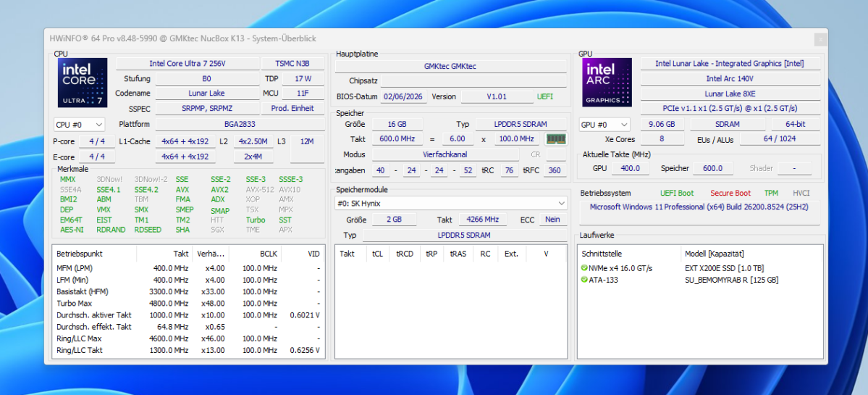This screenshot has width=868, height=395.
Task: Select the EXT X200E SSD drive row
Action: click(700, 268)
